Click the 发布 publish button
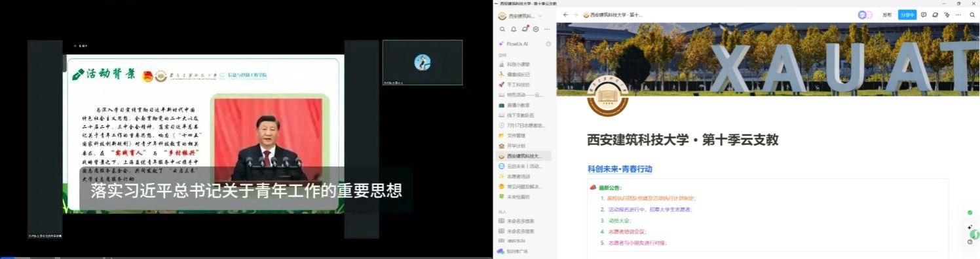The height and width of the screenshot is (259, 980). coord(887,14)
